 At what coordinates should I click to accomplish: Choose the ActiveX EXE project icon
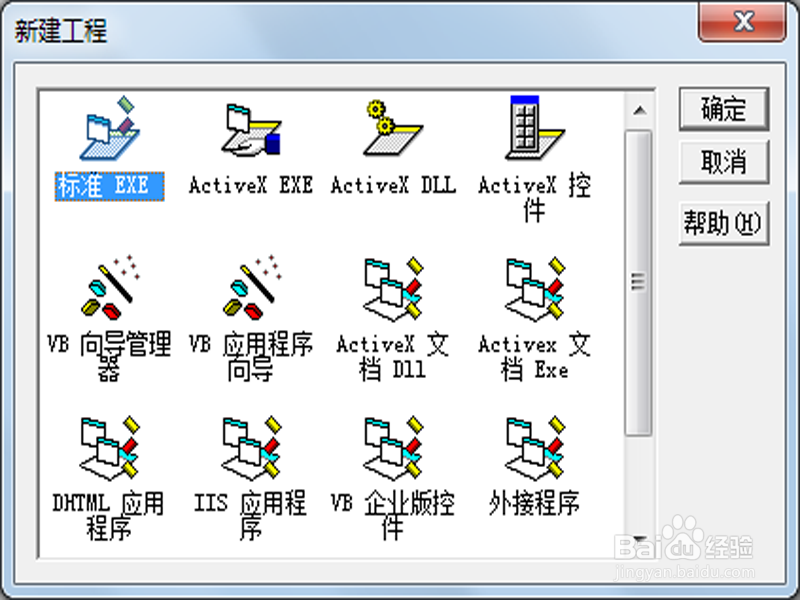pyautogui.click(x=251, y=130)
